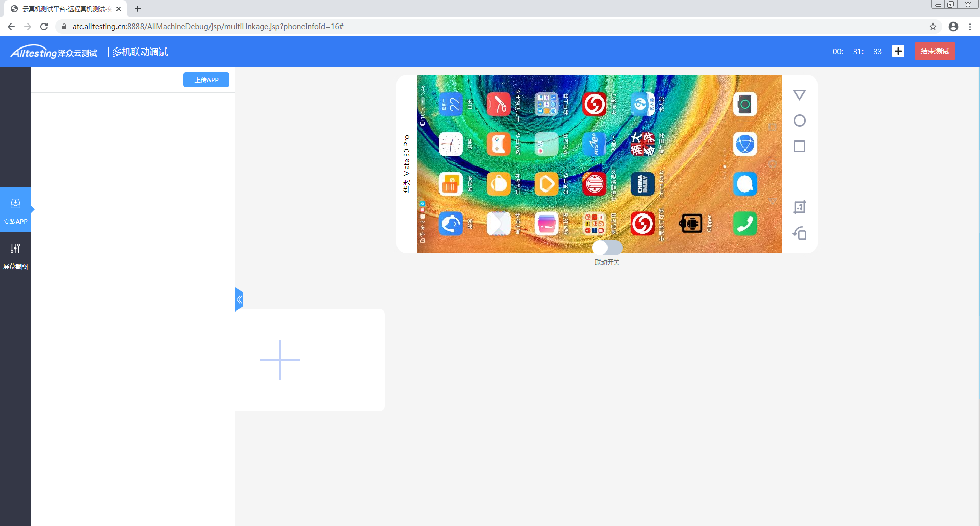Open the Calendar app showing 22

451,104
